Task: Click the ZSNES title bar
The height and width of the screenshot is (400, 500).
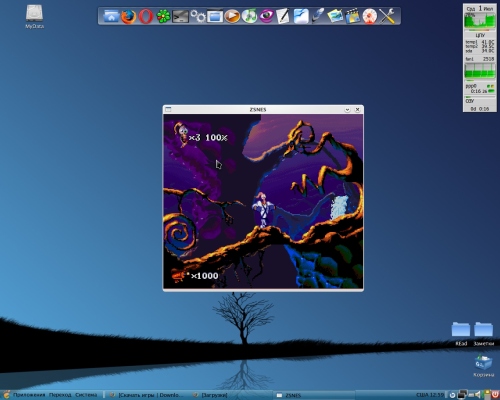Action: (258, 109)
